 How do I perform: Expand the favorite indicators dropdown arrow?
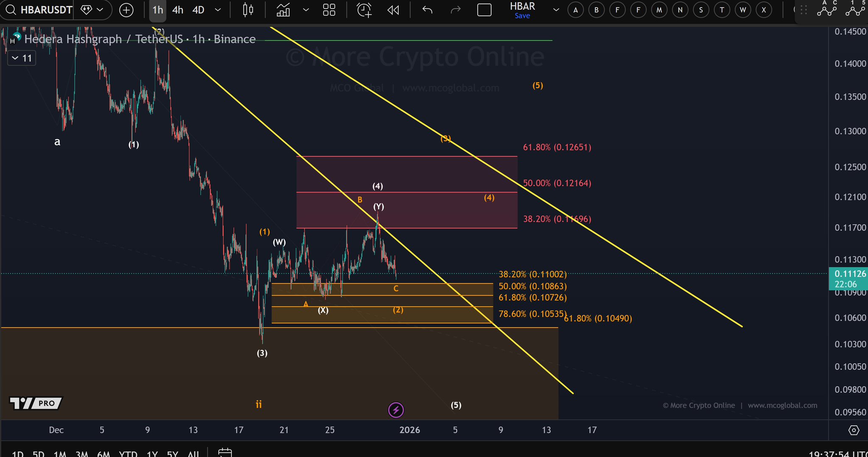click(306, 10)
